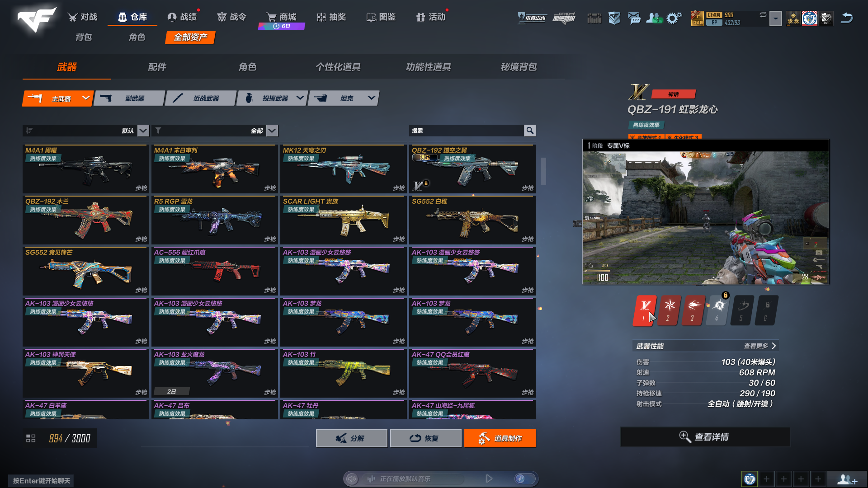Open the 电竞中心 esports center icon
Screen dimensions: 868x488
click(532, 18)
